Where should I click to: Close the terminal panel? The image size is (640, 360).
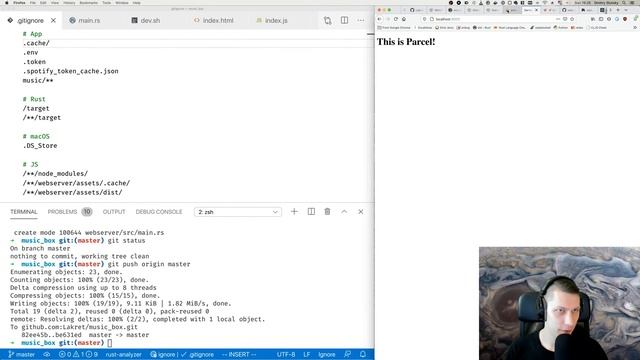(361, 212)
